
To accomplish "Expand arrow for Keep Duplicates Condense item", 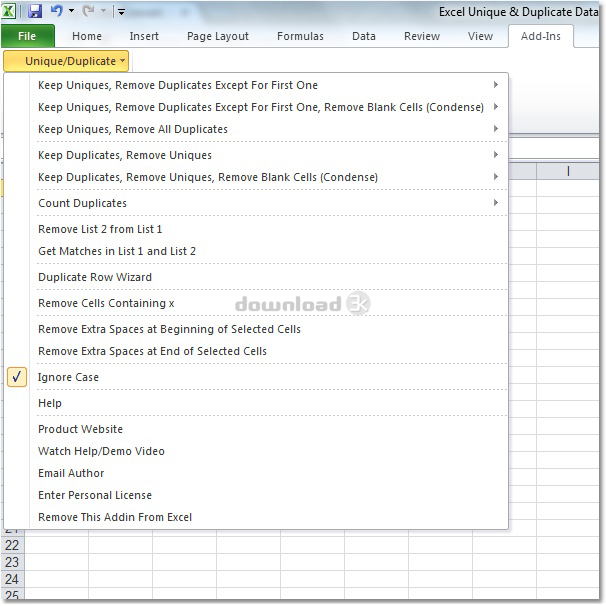I will click(496, 177).
